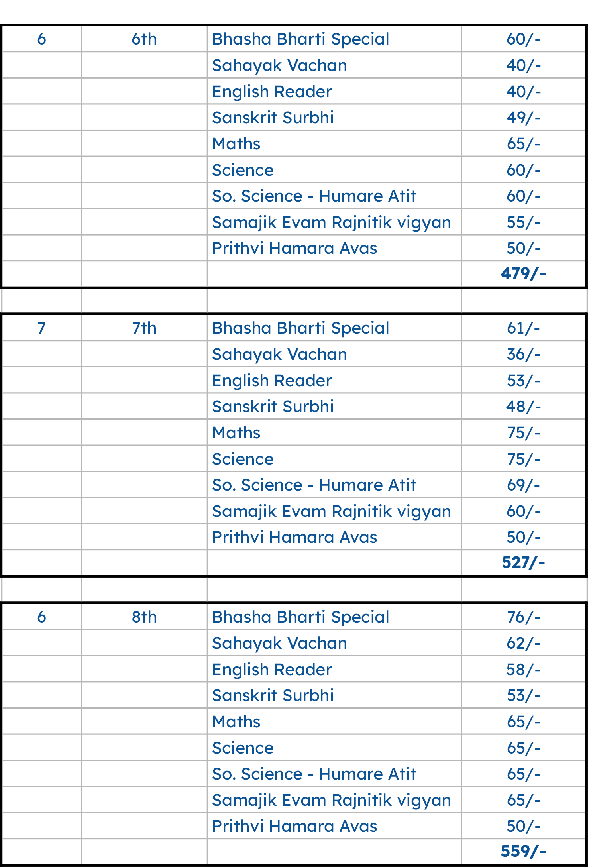Click the 6th class Maths book cell
Image resolution: width=589 pixels, height=868 pixels.
(236, 144)
